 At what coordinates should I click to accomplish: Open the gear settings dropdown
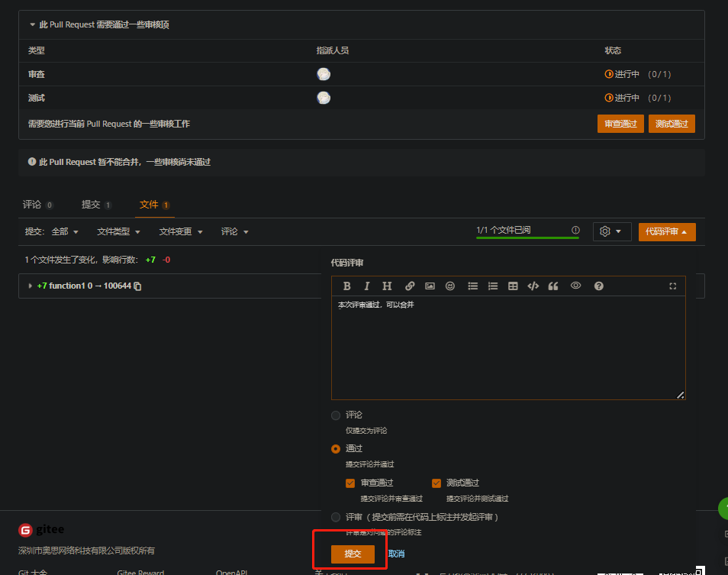pos(611,231)
